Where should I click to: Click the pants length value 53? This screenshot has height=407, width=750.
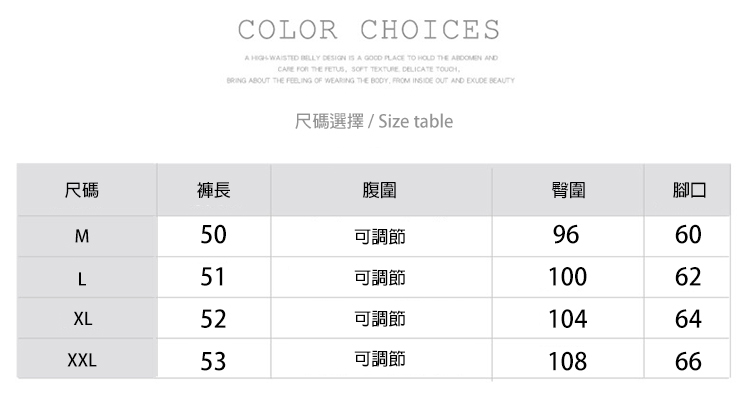[x=214, y=360]
